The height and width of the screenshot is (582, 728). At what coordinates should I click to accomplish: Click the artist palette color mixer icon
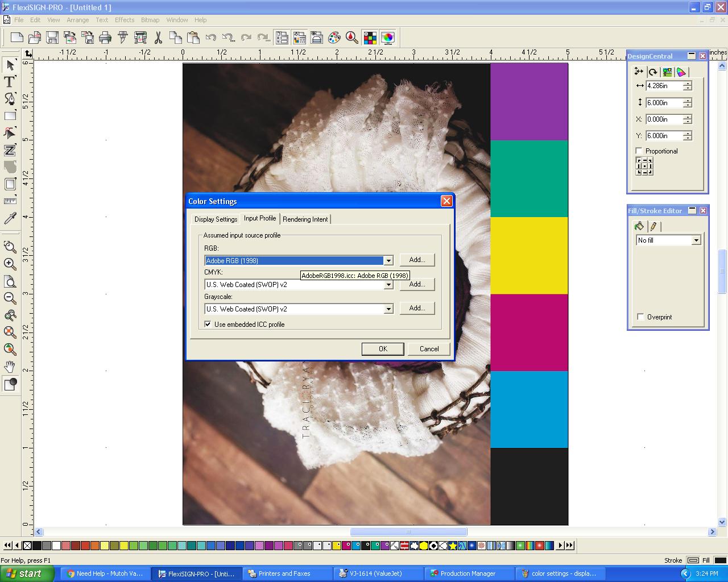(x=334, y=38)
